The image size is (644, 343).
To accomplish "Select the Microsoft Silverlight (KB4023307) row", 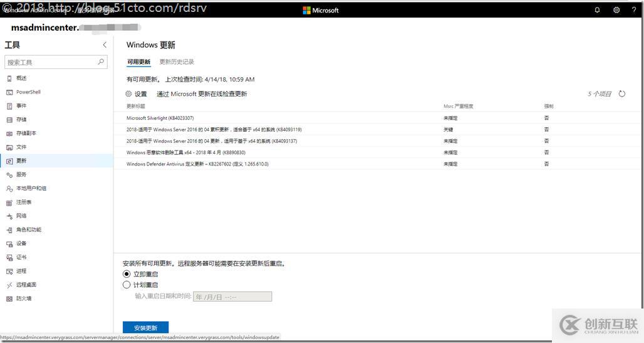I will (x=378, y=118).
